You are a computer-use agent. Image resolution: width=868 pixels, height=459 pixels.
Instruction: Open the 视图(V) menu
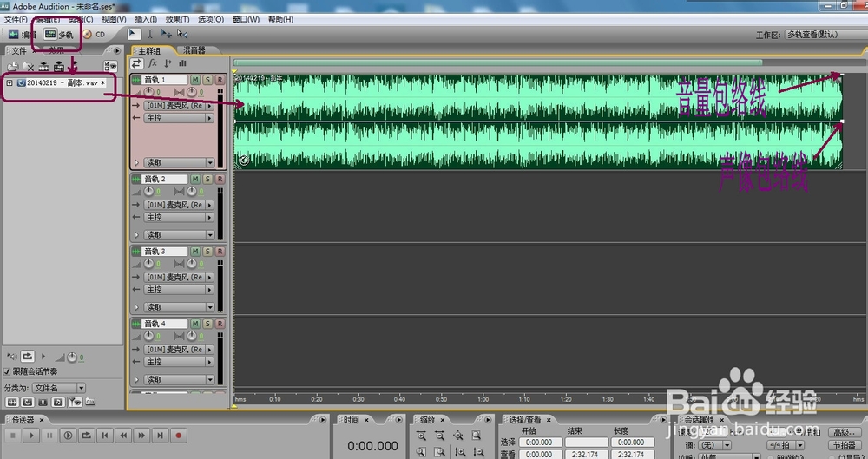coord(114,19)
